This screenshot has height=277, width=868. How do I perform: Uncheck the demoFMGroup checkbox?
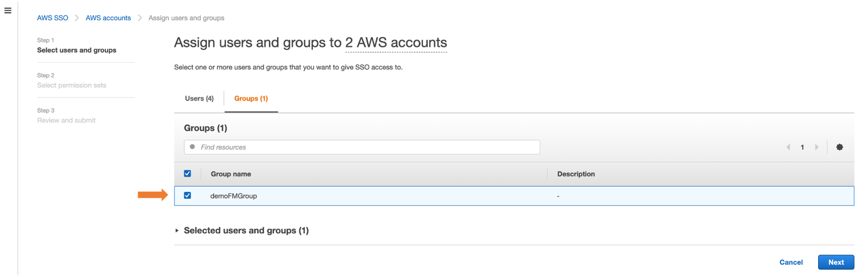point(187,195)
